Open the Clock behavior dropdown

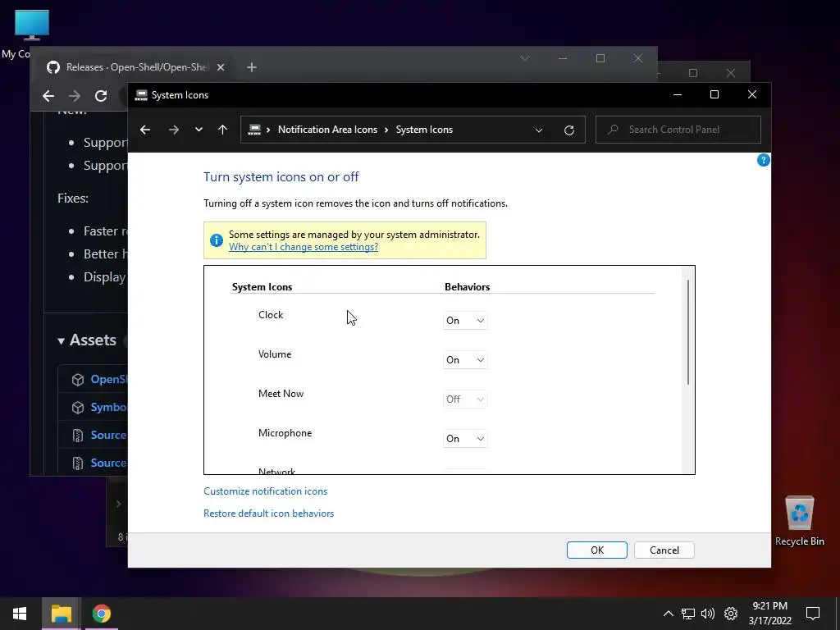[x=465, y=321]
